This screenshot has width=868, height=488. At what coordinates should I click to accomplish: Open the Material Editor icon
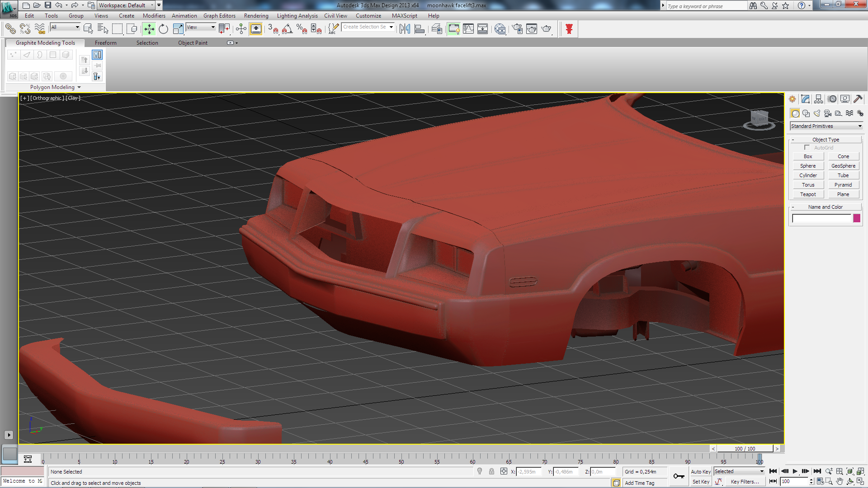tap(500, 29)
